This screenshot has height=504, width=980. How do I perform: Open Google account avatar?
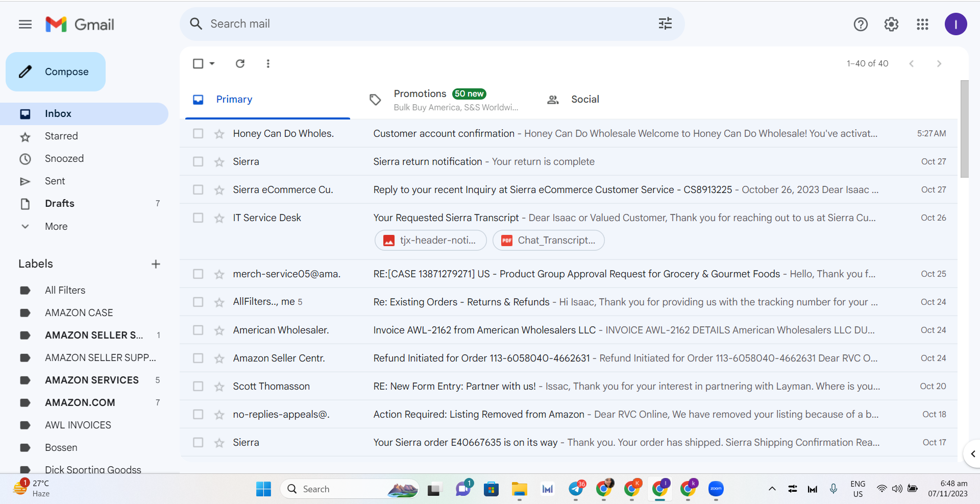point(955,24)
